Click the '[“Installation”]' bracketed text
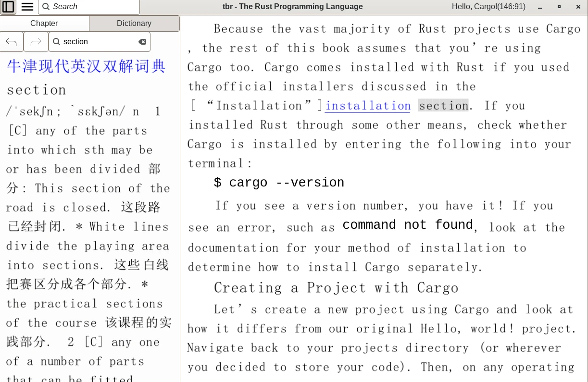Viewport: 588px width, 382px height. [257, 106]
